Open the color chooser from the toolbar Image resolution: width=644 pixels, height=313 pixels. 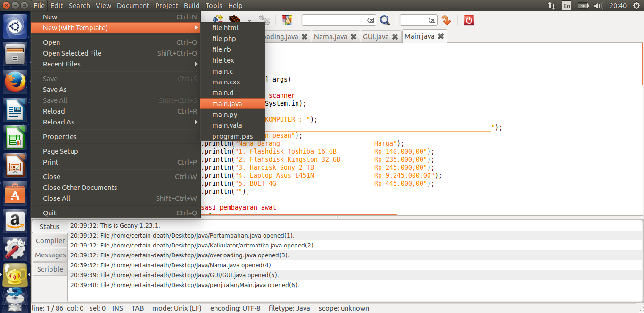click(286, 20)
